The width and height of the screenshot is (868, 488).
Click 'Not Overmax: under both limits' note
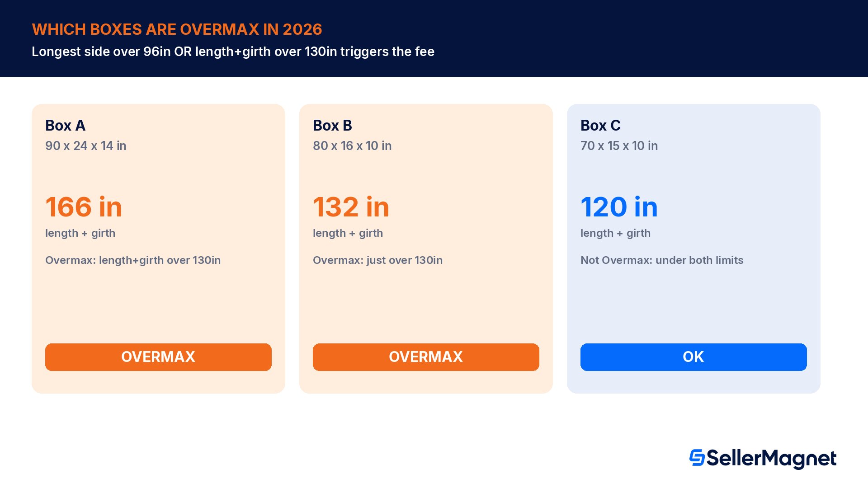662,260
